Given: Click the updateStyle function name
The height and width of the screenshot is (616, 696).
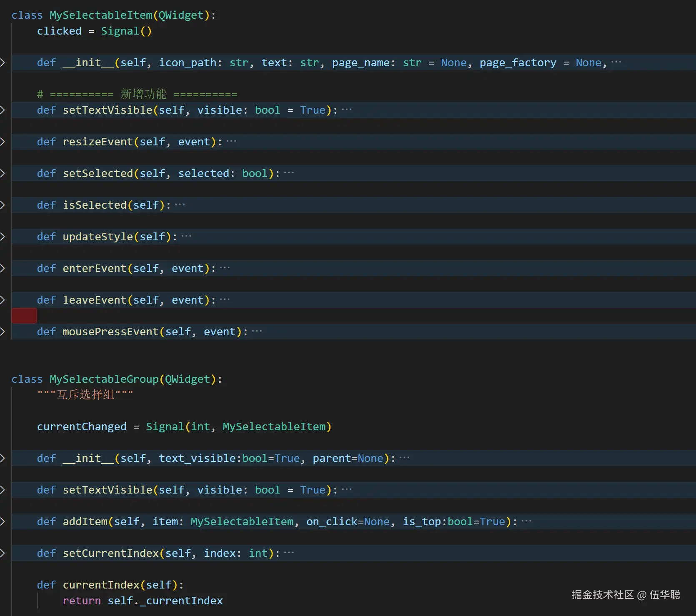Looking at the screenshot, I should pyautogui.click(x=98, y=237).
